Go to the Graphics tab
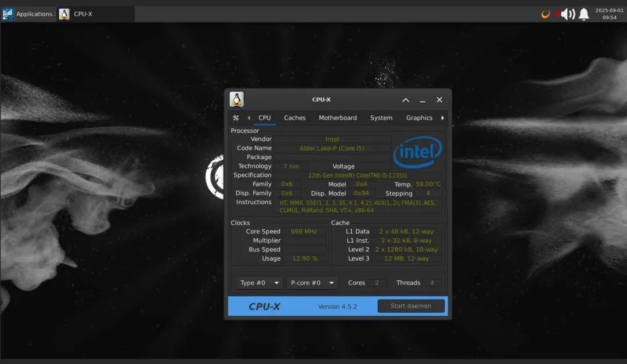 tap(419, 118)
